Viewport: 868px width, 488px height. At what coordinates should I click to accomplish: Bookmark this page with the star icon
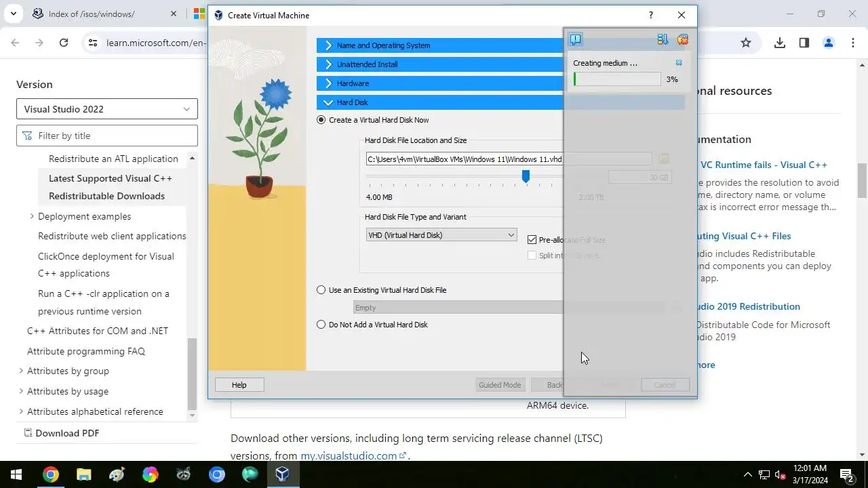(746, 43)
